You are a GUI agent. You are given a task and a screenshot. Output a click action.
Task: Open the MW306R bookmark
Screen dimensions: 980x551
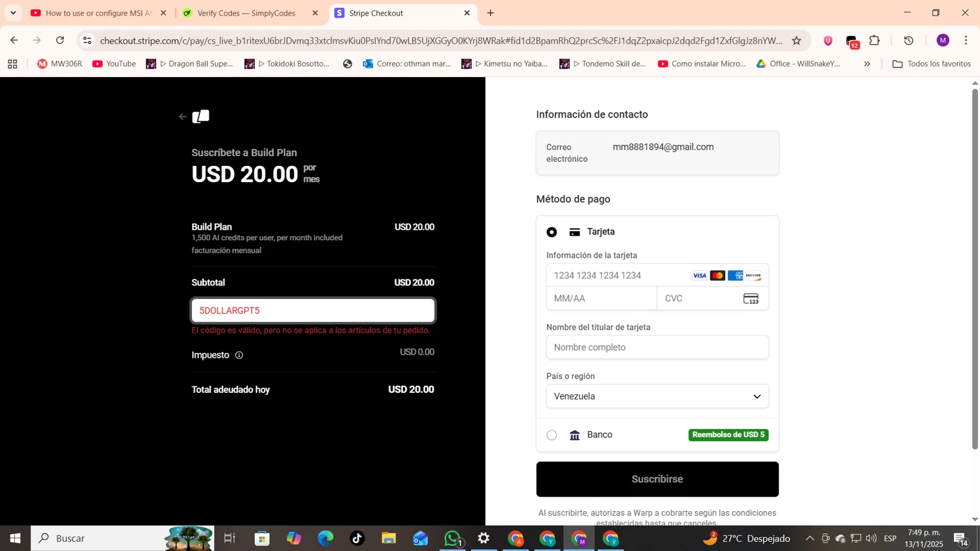coord(59,64)
